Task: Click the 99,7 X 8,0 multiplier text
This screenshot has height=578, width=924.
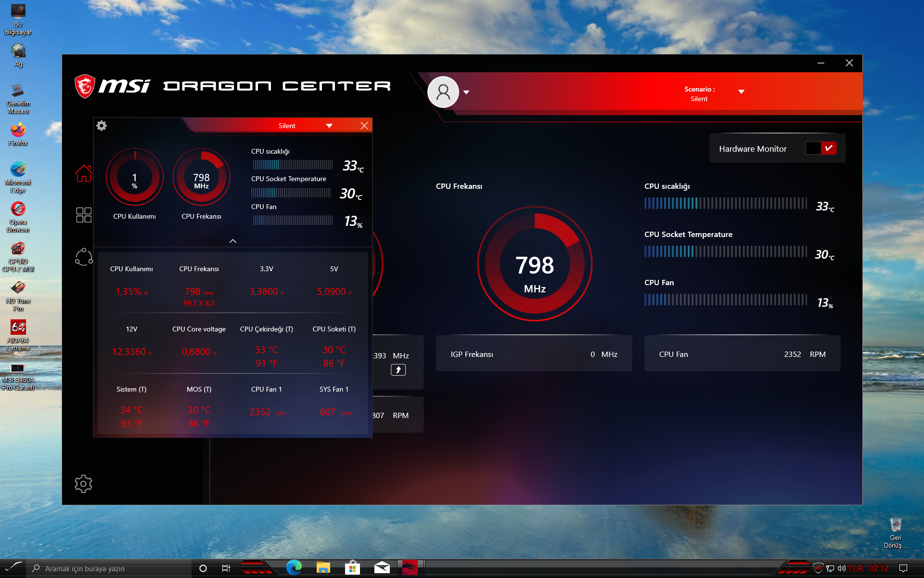Action: (199, 303)
